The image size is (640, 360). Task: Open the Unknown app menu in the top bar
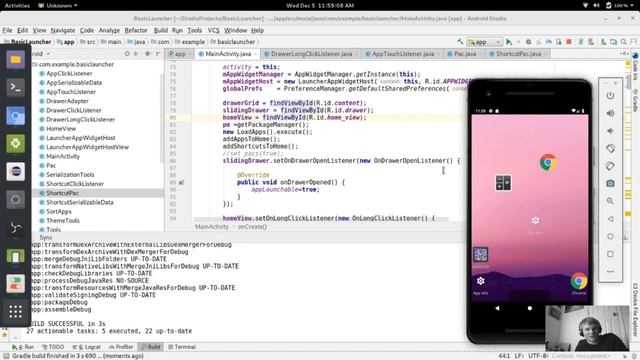tap(58, 5)
